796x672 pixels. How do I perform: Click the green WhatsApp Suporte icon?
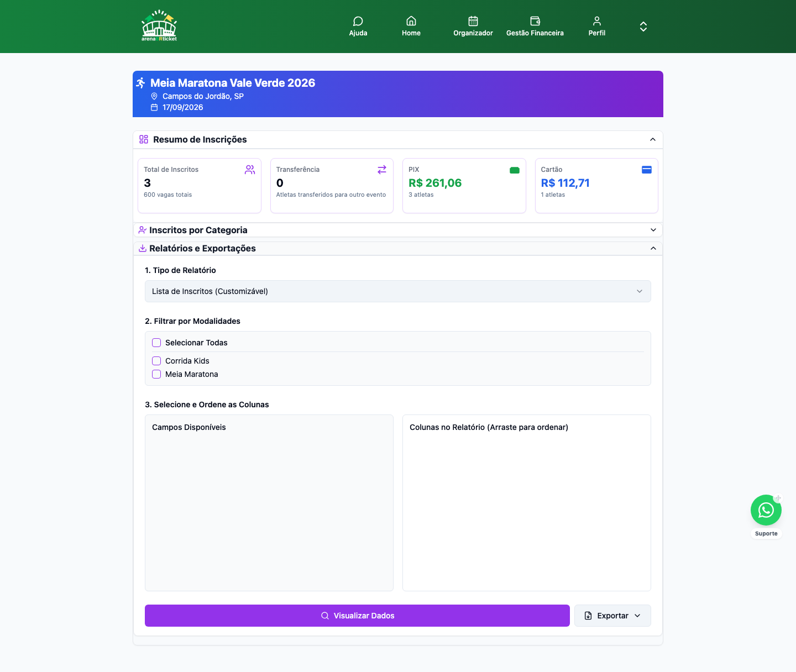766,510
